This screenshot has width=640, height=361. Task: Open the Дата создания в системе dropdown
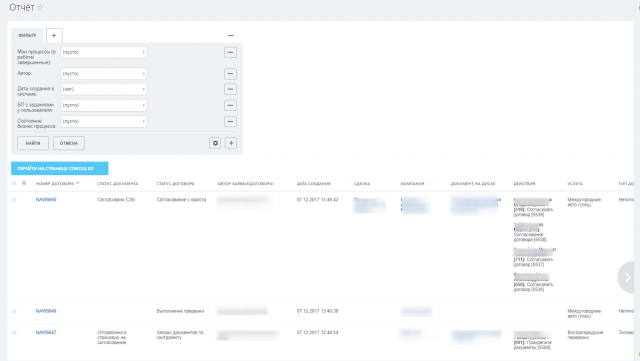tap(104, 89)
